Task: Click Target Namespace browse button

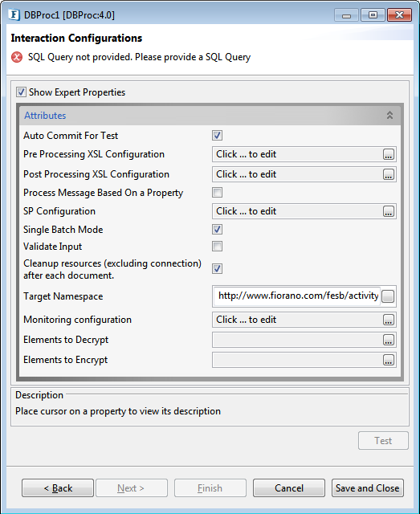Action: pos(388,296)
